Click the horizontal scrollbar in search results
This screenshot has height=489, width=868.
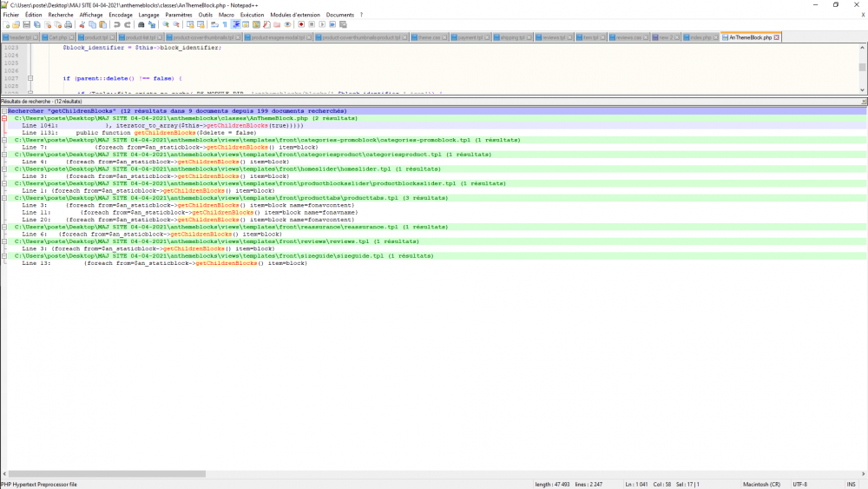(104, 473)
